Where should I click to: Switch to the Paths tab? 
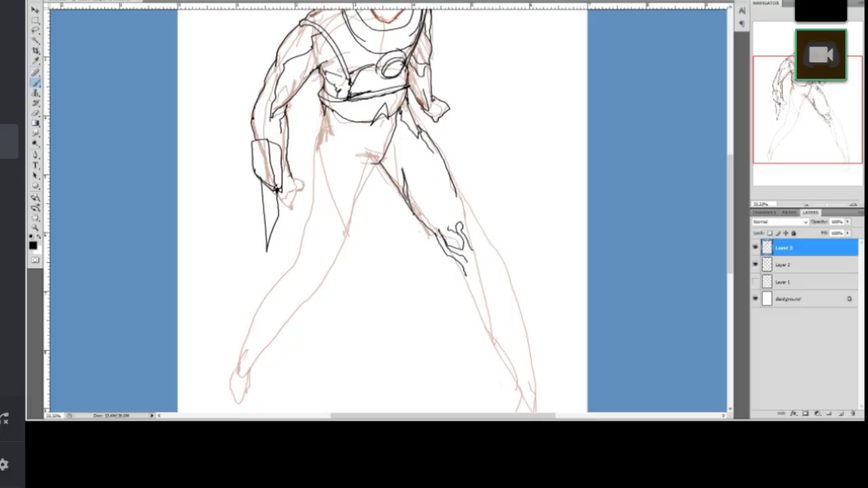(789, 212)
